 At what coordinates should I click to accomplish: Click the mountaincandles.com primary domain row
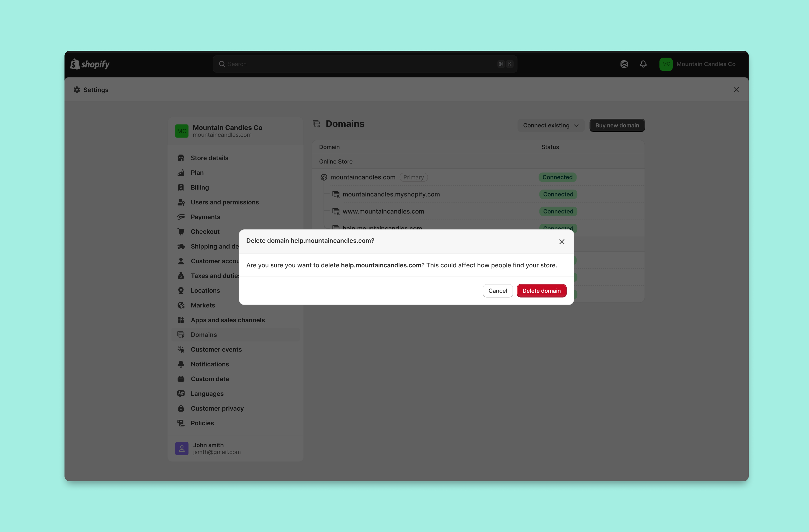click(x=478, y=177)
